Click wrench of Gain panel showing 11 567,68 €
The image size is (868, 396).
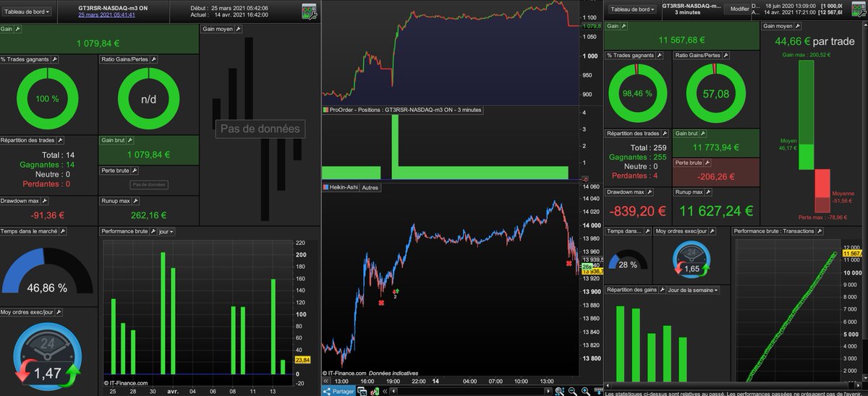[624, 26]
